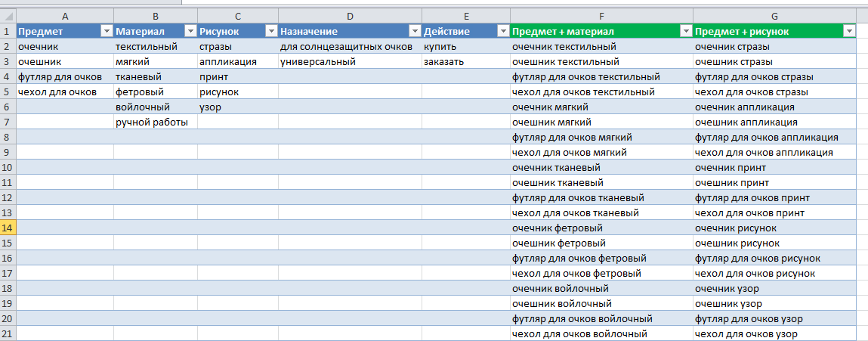Open filter dropdown for Действие column
This screenshot has height=341, width=868.
pos(502,32)
